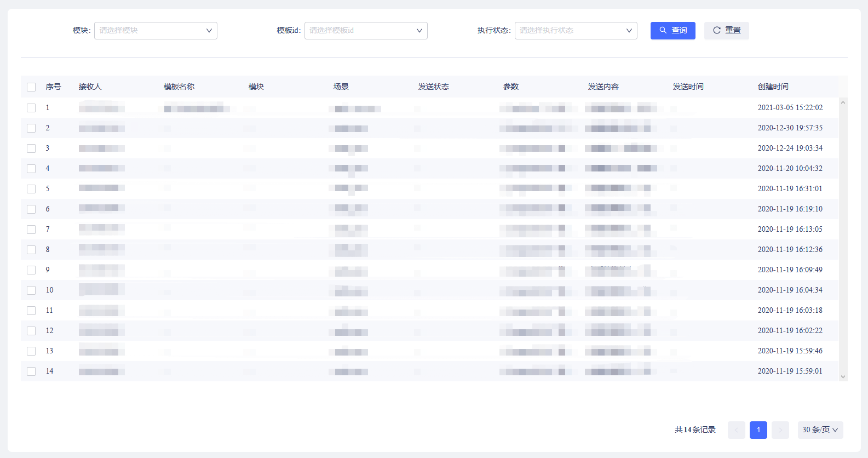Viewport: 868px width, 458px height.
Task: Click the date 2021-03-05 15:22:02
Action: (x=790, y=108)
